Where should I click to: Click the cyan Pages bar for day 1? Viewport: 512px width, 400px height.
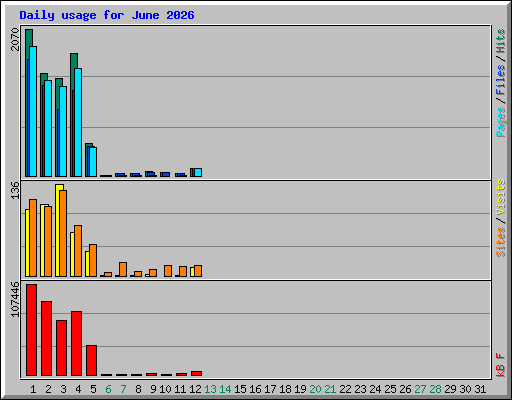coord(33,111)
